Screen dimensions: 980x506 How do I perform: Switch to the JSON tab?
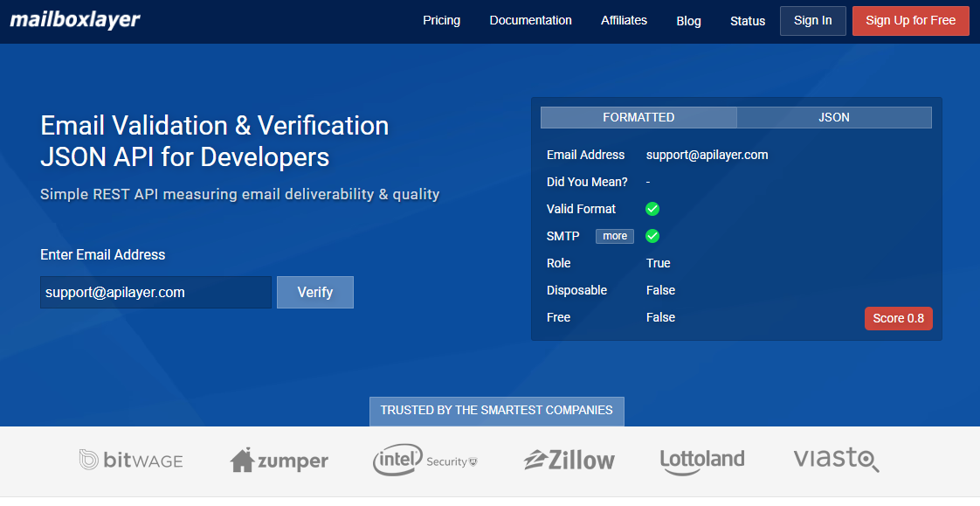833,117
